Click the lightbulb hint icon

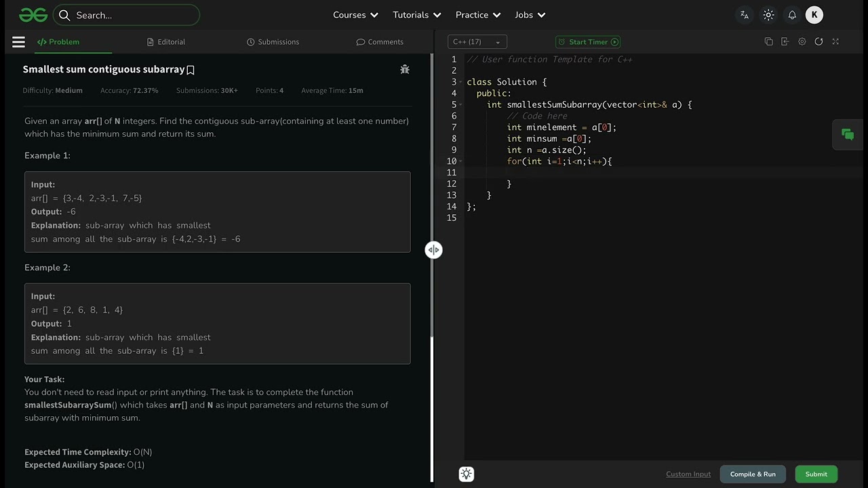point(467,474)
